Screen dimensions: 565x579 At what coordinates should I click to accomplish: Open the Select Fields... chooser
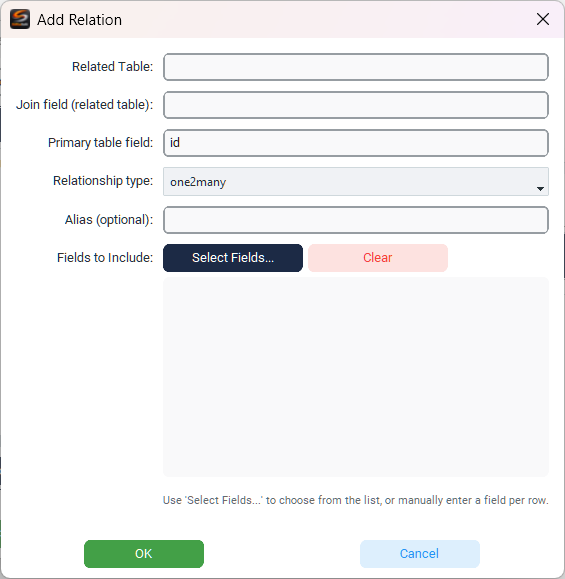(x=233, y=258)
